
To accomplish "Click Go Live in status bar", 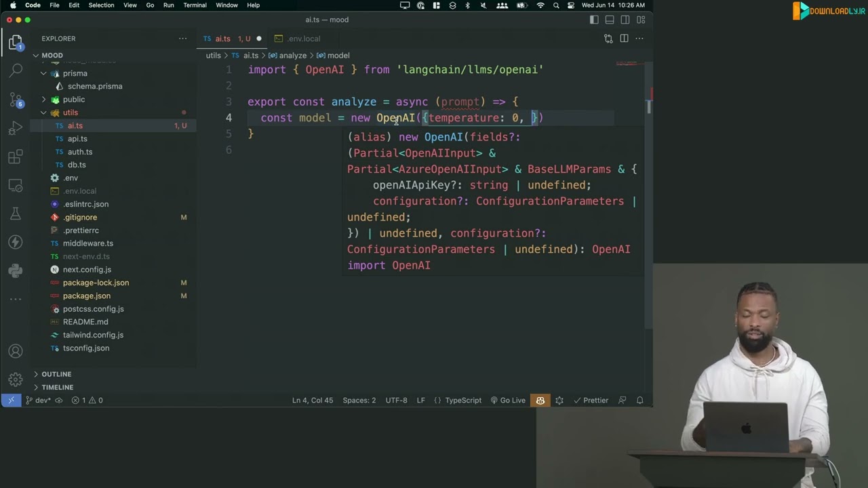I will (x=507, y=401).
